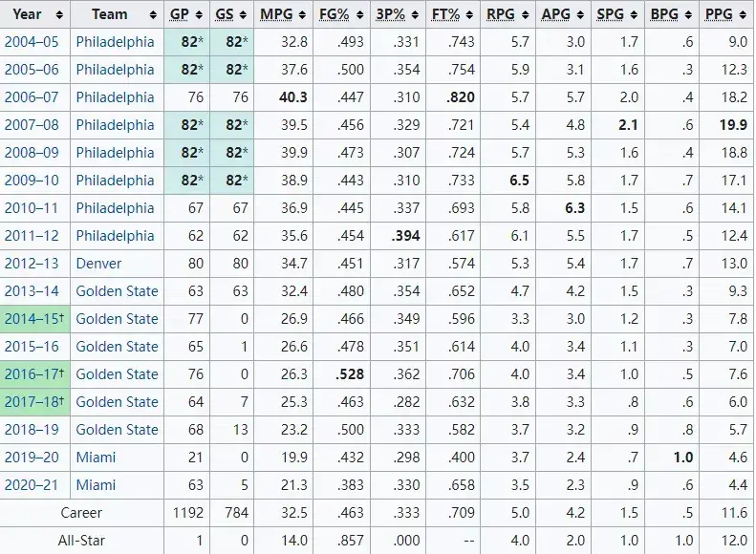The width and height of the screenshot is (756, 554).
Task: Sort by FT% column arrows
Action: pos(469,15)
